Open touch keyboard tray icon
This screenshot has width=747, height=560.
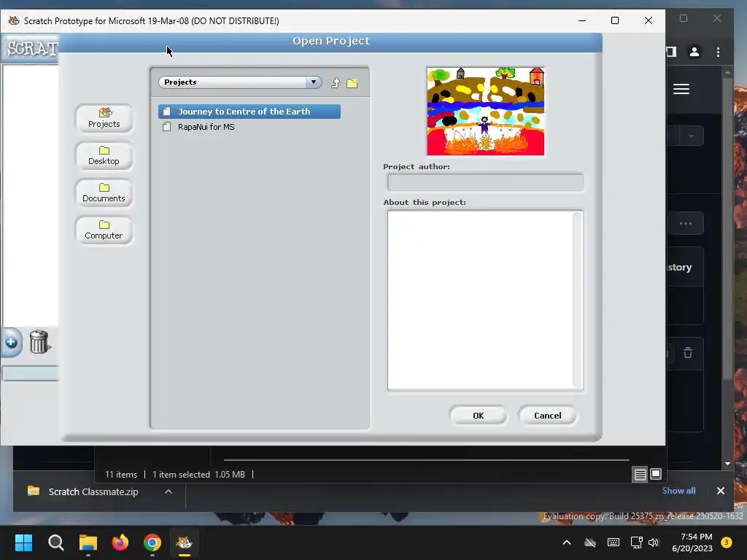point(613,542)
